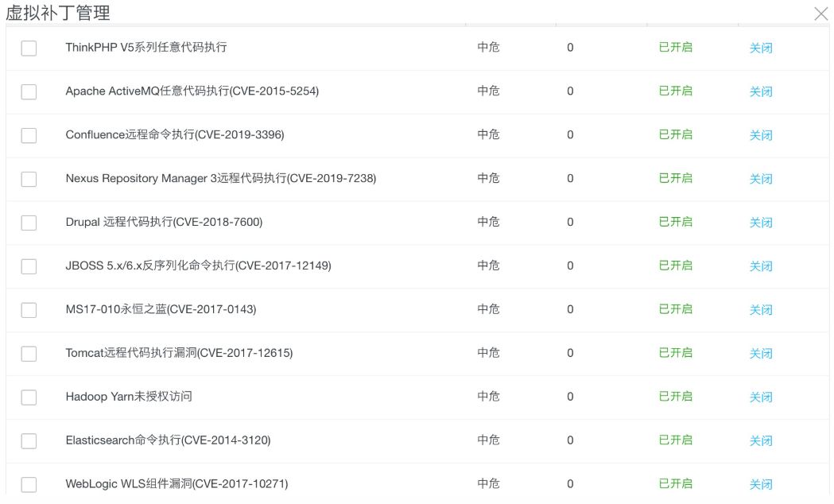Check the ThinkPHP V5系列任意代码执行 checkbox
834x504 pixels.
pyautogui.click(x=29, y=48)
